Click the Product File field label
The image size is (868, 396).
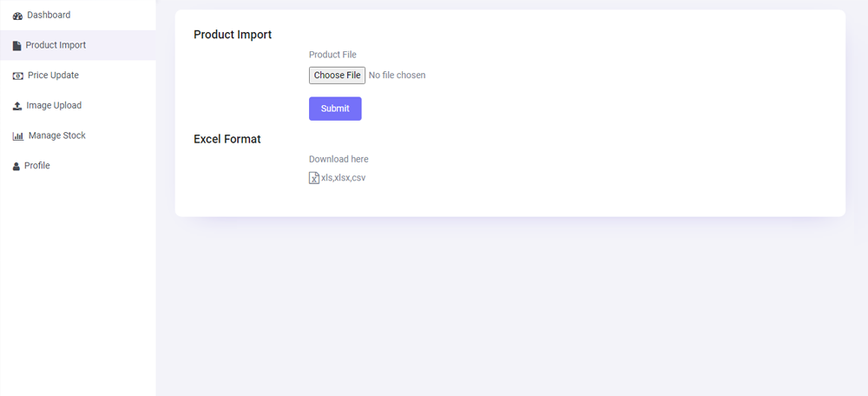tap(332, 55)
